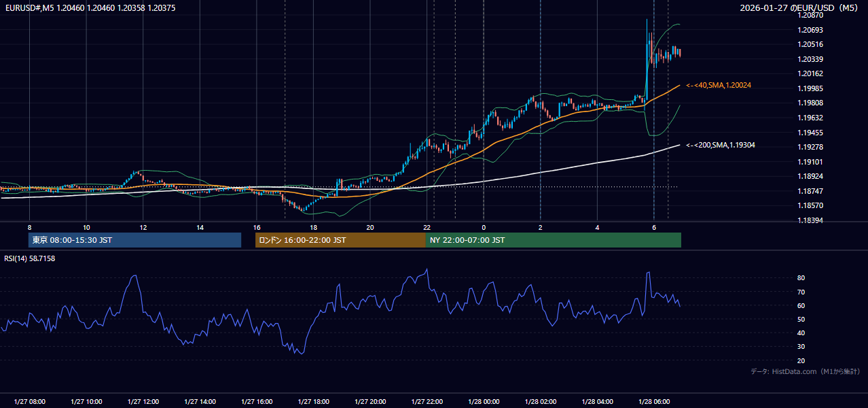Click the 1/27 18:00 bottom time label
868x408 pixels.
[x=313, y=402]
